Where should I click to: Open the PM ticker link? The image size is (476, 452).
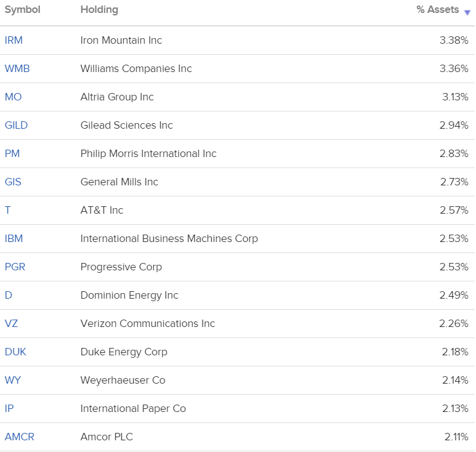click(12, 153)
